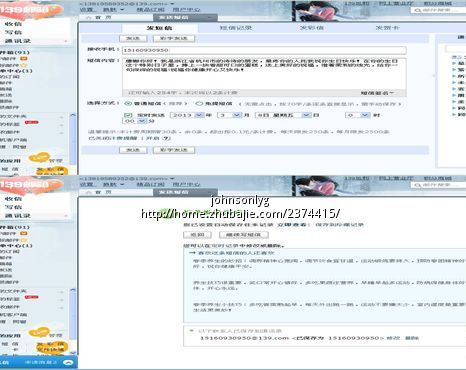The height and width of the screenshot is (370, 466).
Task: Click the mail search box in upper header
Action: 438,10
